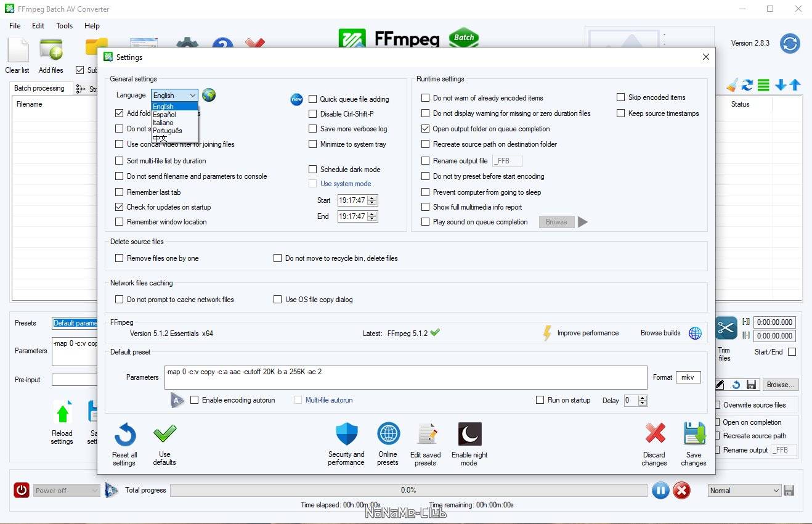Screen dimensions: 812x524
Task: Click the Reload settings green arrow icon
Action: (x=63, y=412)
